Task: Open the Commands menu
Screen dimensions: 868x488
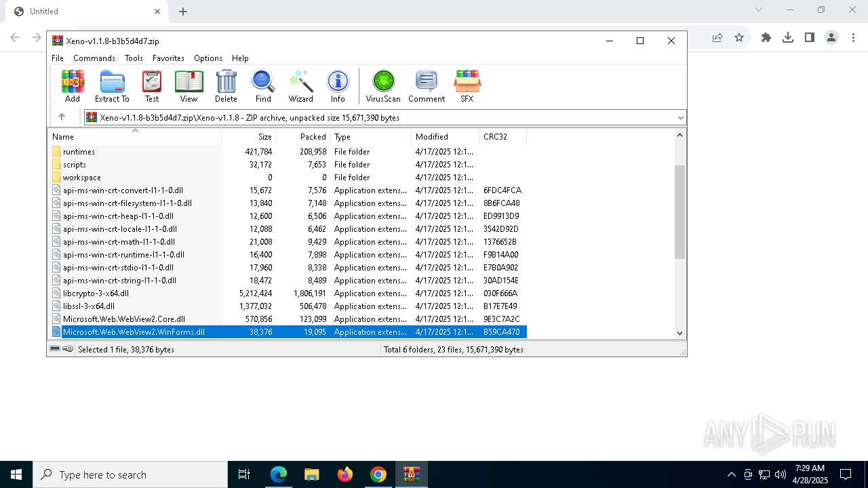Action: coord(94,58)
